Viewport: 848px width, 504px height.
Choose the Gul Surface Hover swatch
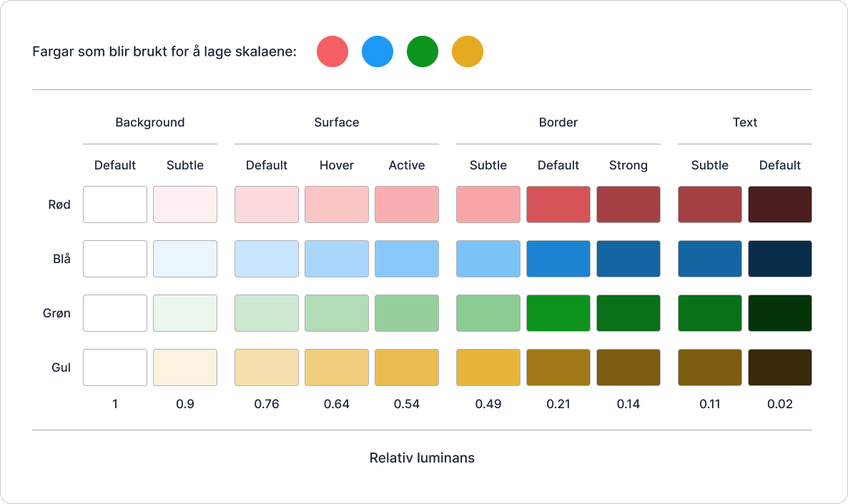click(337, 367)
